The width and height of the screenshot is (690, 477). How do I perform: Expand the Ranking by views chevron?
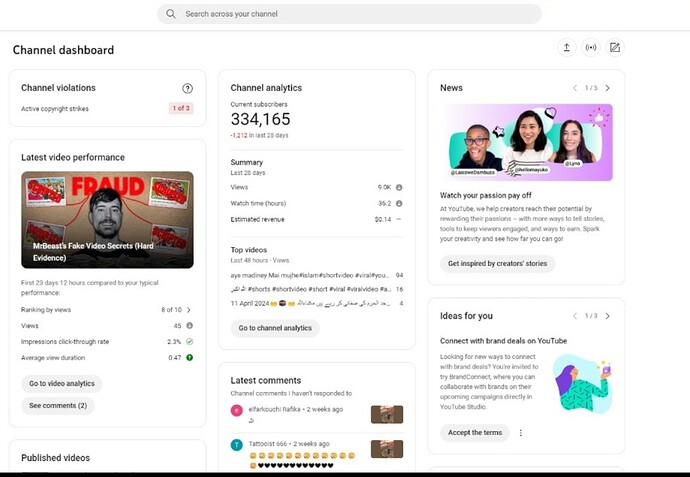click(190, 310)
